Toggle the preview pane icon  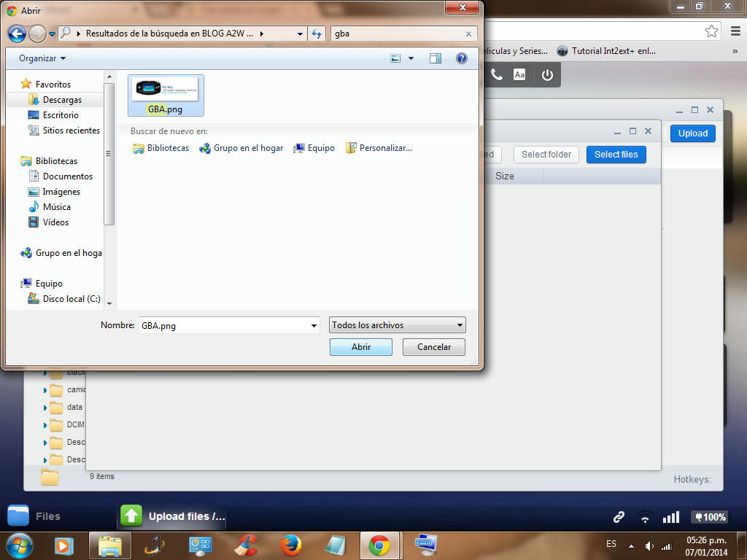436,58
